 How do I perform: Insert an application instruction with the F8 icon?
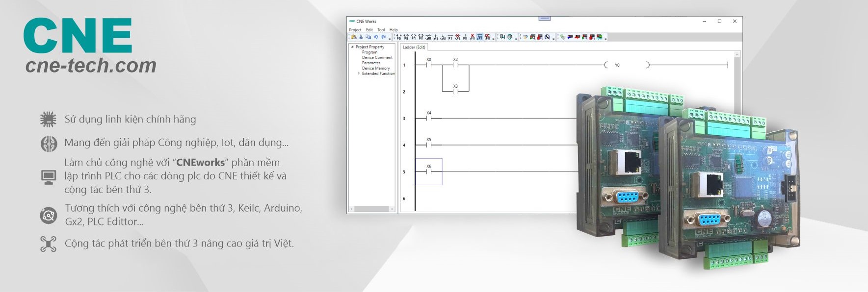coord(421,37)
